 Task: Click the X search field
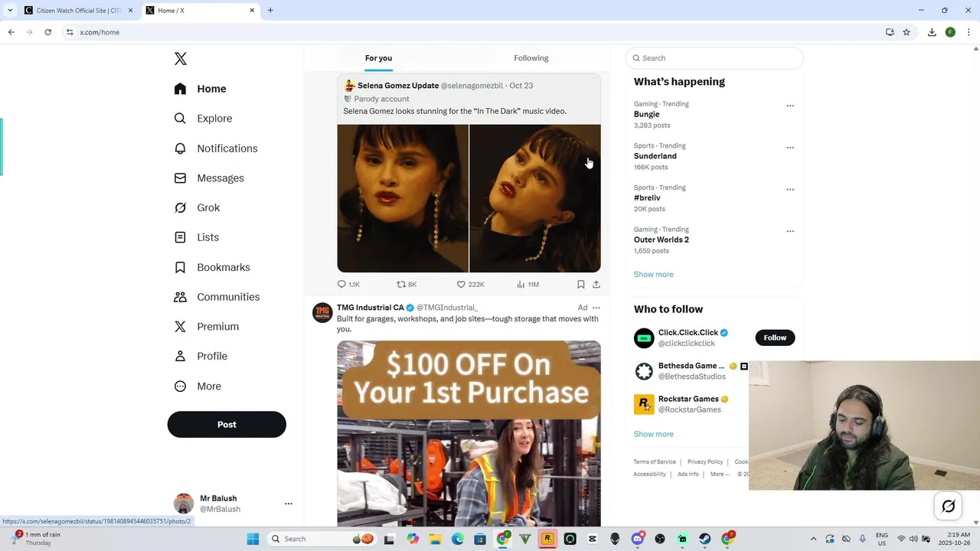(714, 58)
